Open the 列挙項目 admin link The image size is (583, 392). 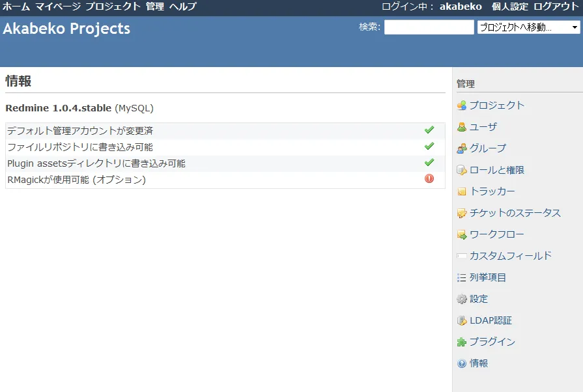487,277
